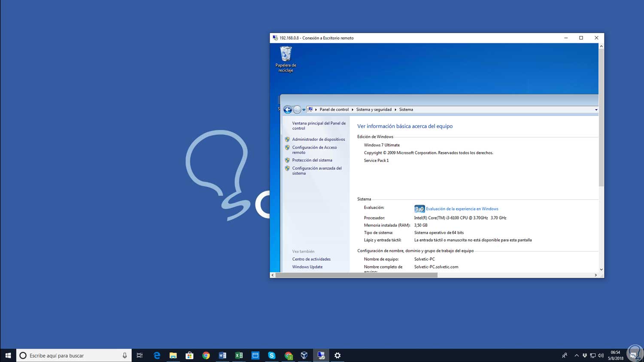
Task: Click 'Evaluación de la experiencia en Windows' link
Action: pyautogui.click(x=462, y=209)
